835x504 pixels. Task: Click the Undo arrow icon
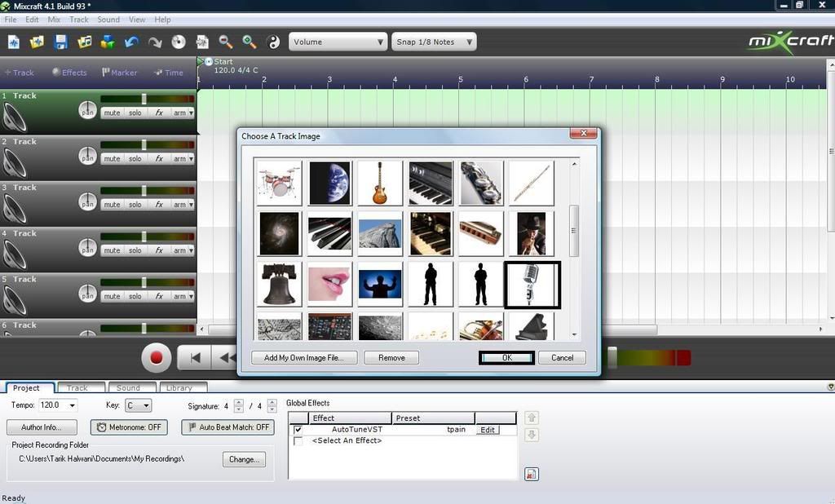point(132,42)
